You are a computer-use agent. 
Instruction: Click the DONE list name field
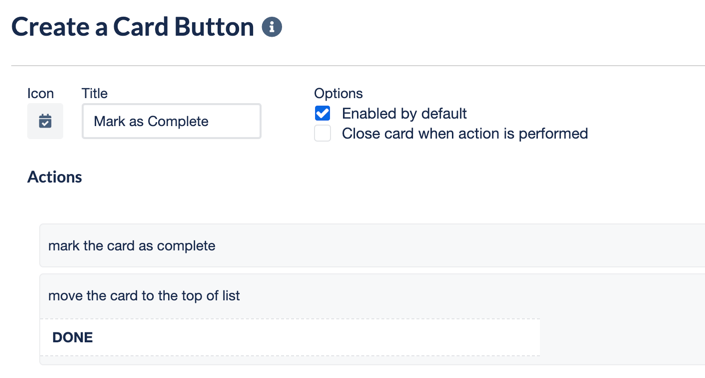[x=290, y=337]
